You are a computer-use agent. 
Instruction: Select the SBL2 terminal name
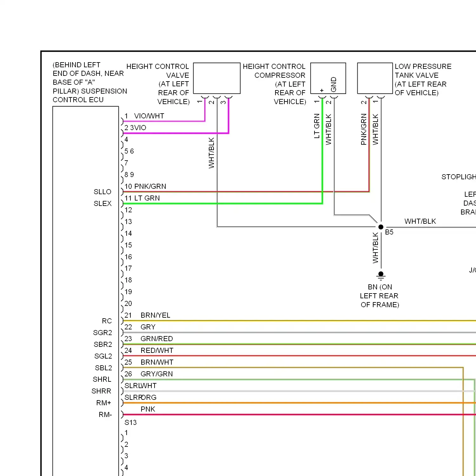[103, 368]
